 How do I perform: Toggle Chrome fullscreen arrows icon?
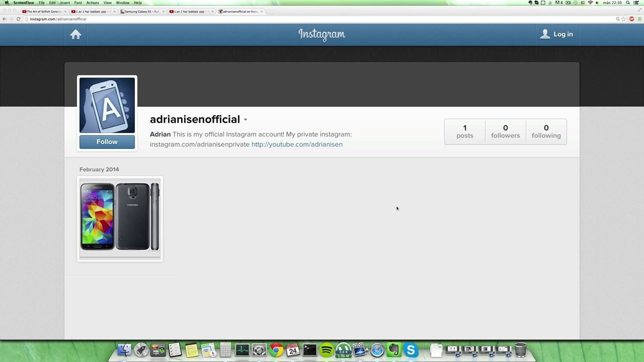point(640,11)
